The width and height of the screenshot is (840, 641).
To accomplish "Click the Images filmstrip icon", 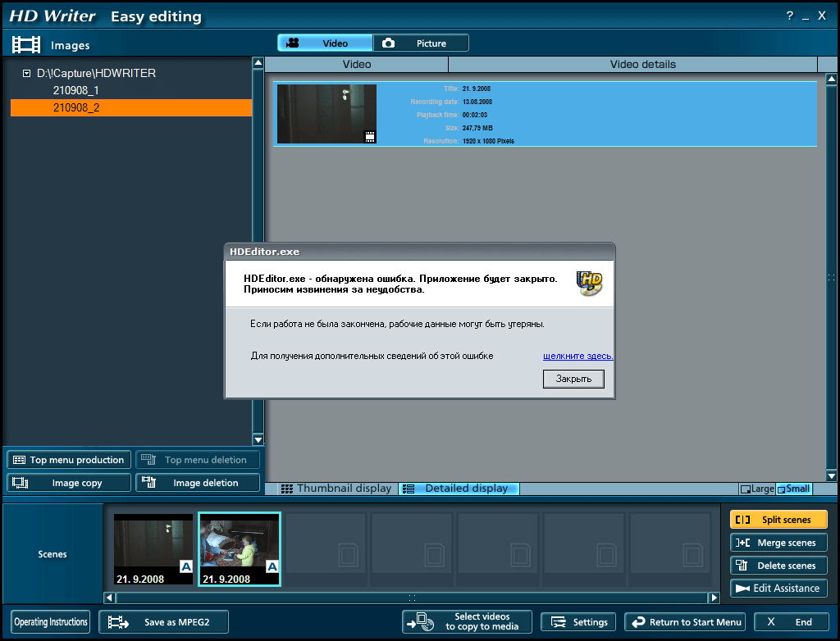I will (26, 44).
